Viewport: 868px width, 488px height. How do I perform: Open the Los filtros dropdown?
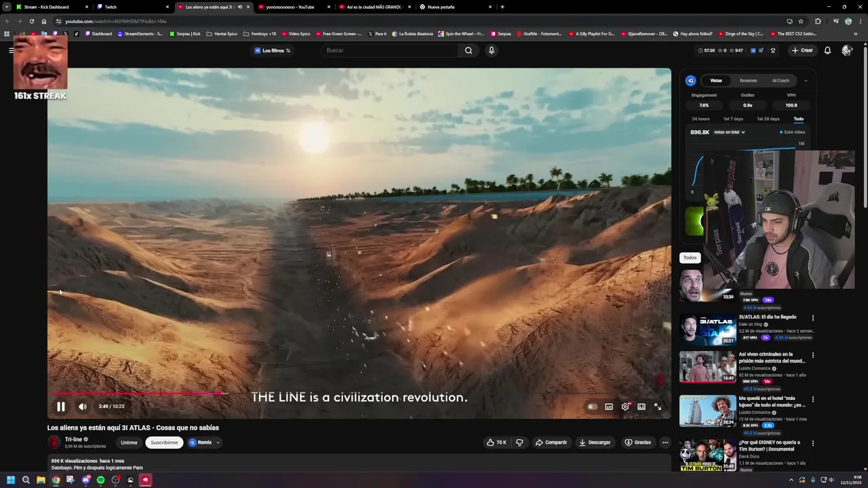coord(273,50)
